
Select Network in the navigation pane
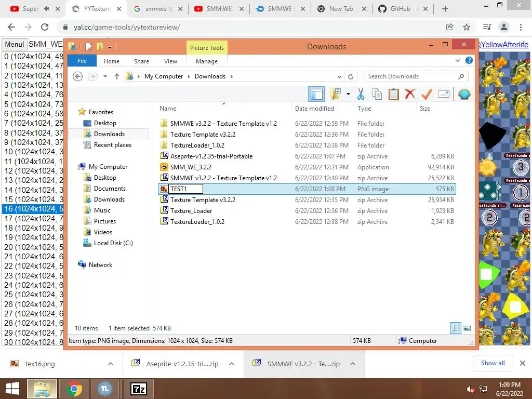[100, 264]
